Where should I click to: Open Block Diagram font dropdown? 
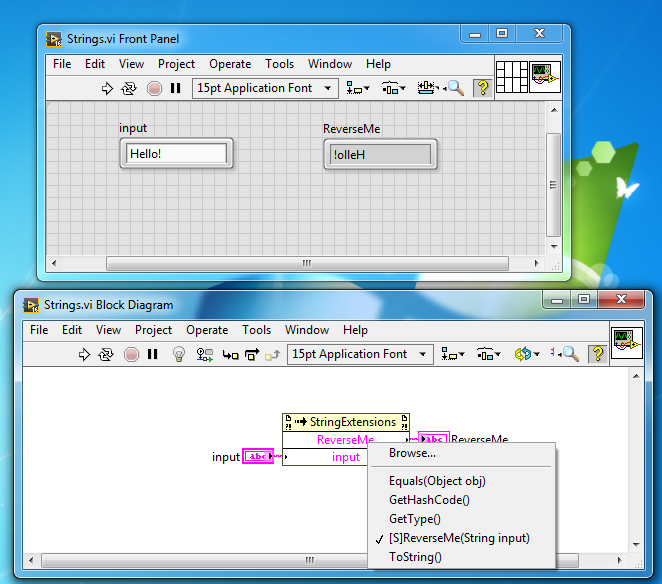coord(360,354)
